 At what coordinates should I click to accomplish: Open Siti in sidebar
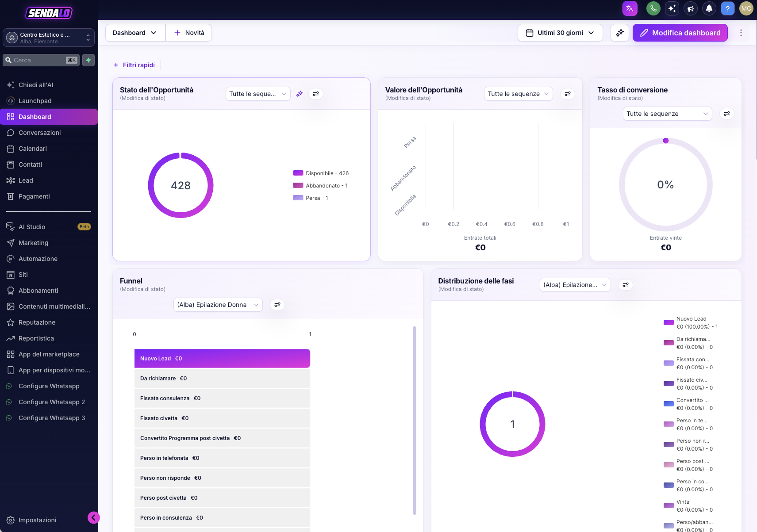pyautogui.click(x=49, y=275)
